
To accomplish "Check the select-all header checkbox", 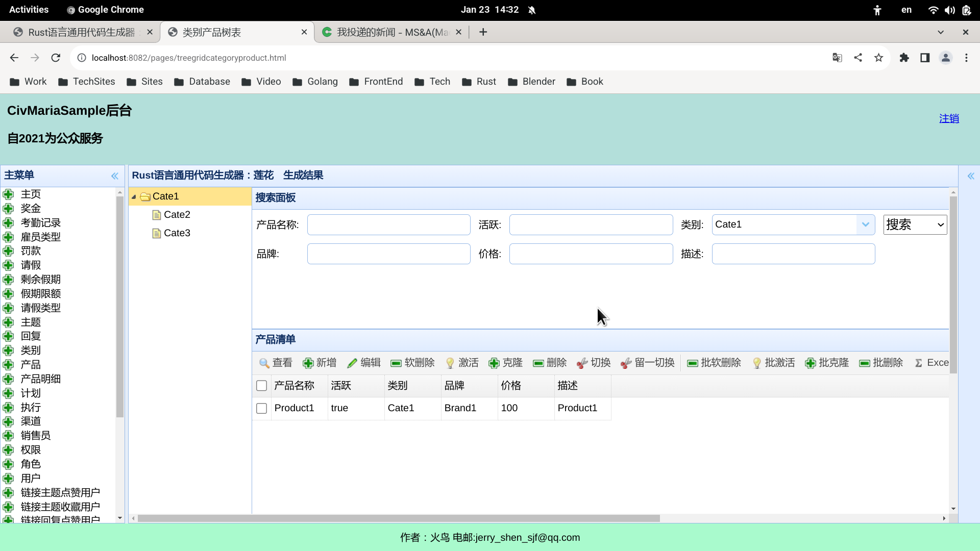I will (262, 386).
